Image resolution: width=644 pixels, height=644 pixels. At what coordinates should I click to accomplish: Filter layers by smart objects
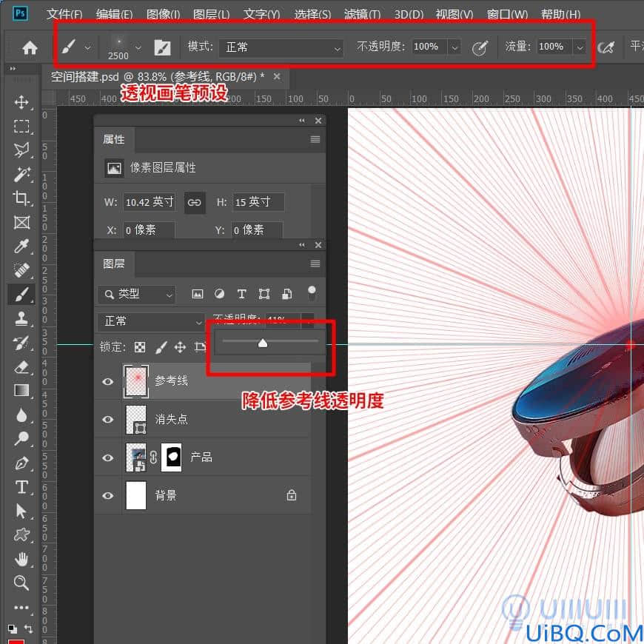coord(287,294)
